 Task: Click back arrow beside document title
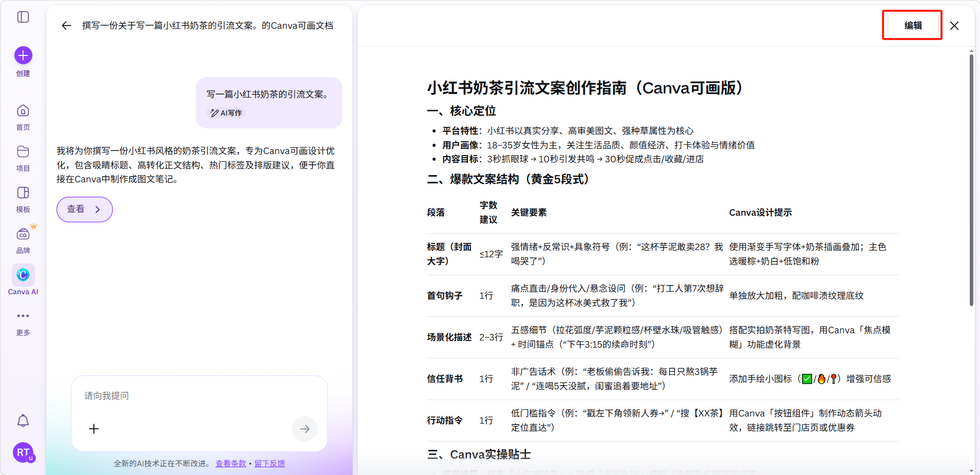pyautogui.click(x=66, y=26)
